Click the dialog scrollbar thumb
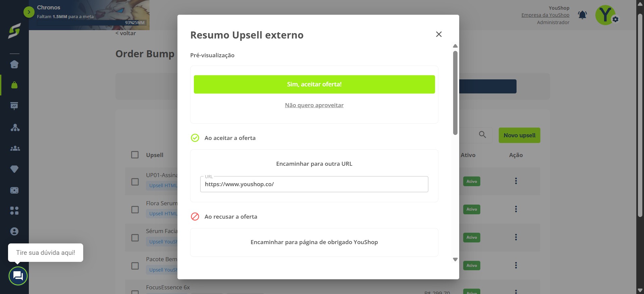 (455, 93)
